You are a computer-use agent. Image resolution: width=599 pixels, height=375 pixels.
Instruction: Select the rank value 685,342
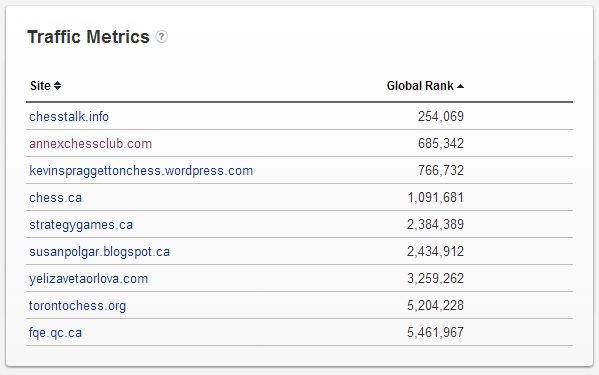coord(441,143)
